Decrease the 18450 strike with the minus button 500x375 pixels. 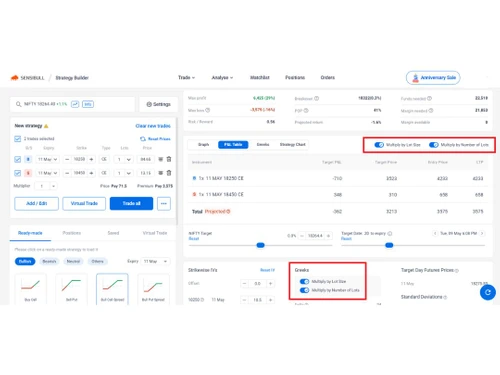67,173
